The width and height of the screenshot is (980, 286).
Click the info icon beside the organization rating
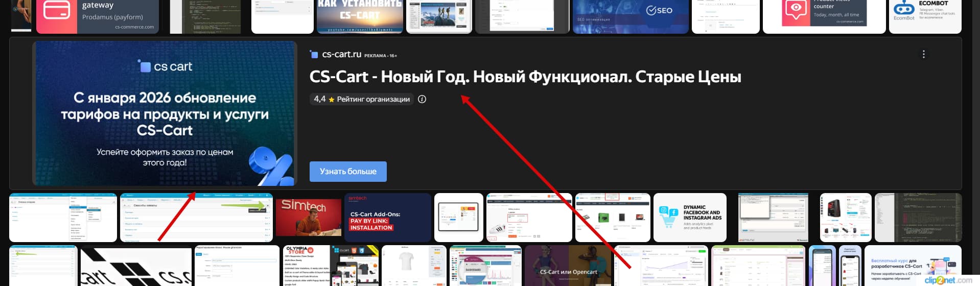point(422,99)
